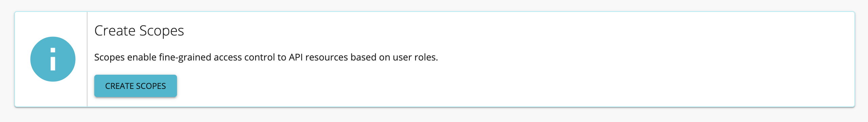Click the CREATE SCOPES button
Screen dimensions: 868x122
136,86
